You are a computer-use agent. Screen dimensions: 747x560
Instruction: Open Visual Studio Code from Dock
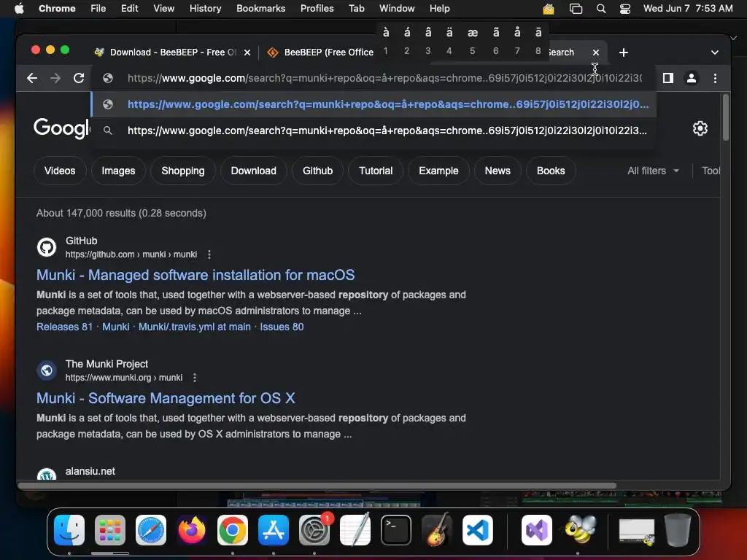point(478,529)
